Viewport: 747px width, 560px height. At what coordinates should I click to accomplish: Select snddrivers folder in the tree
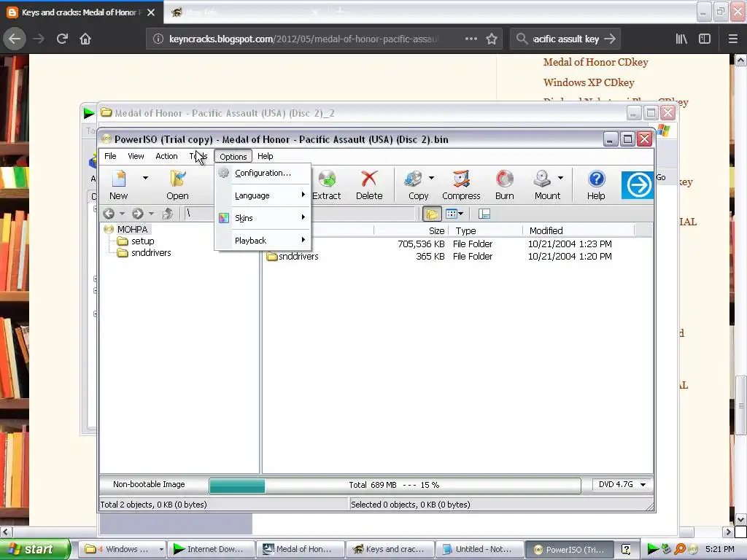pyautogui.click(x=151, y=253)
